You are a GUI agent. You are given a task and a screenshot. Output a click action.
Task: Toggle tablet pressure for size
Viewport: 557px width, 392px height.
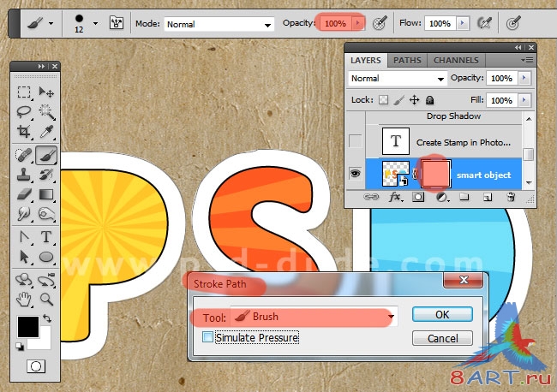(513, 23)
